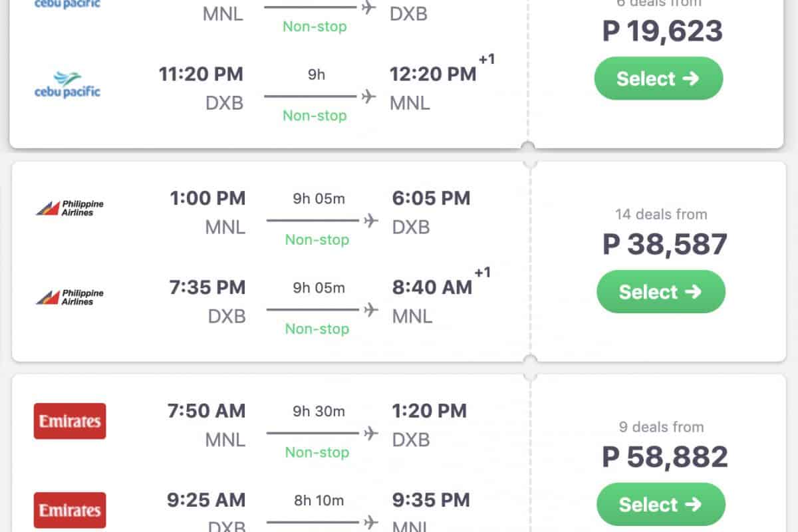Click the Emirates logo on the 7:50 AM flight

[70, 420]
